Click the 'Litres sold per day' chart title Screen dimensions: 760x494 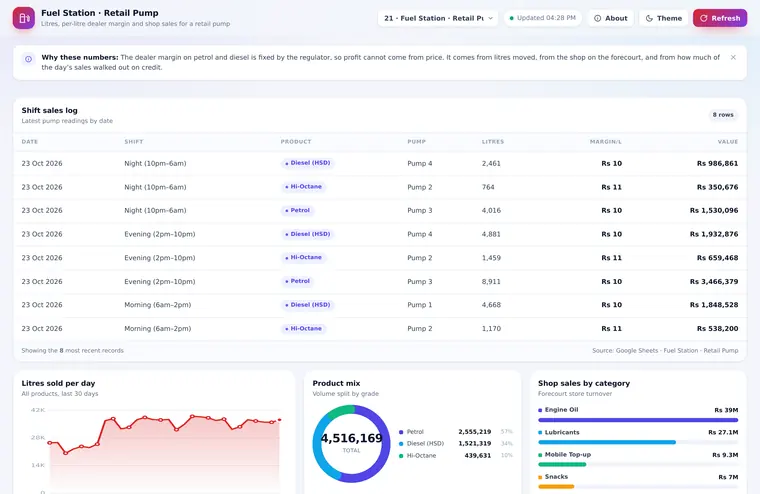pyautogui.click(x=58, y=383)
